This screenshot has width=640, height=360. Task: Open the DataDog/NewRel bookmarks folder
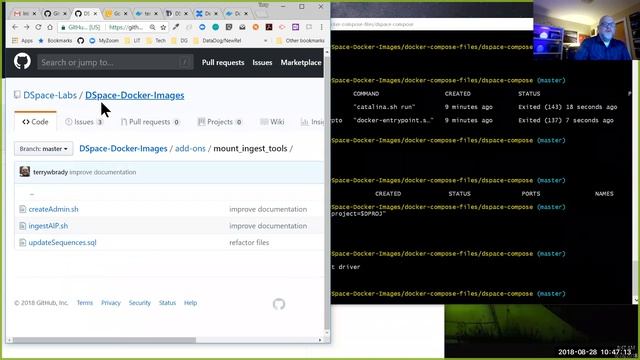[217, 40]
